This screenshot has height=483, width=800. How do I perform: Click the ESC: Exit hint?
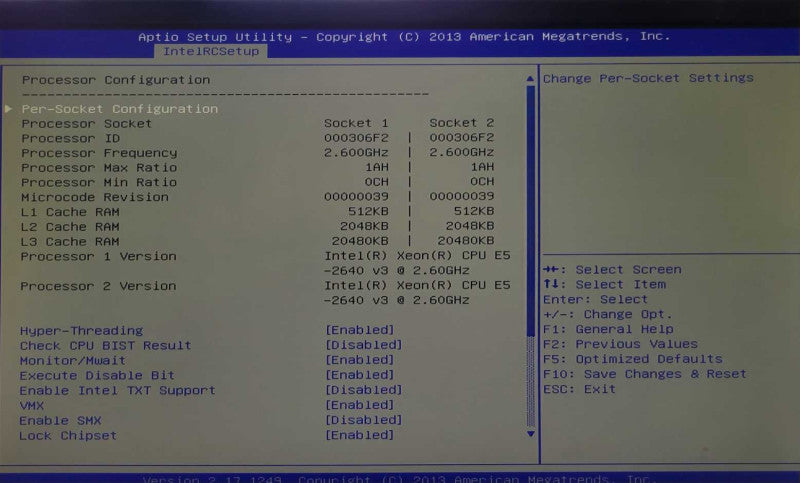click(579, 389)
